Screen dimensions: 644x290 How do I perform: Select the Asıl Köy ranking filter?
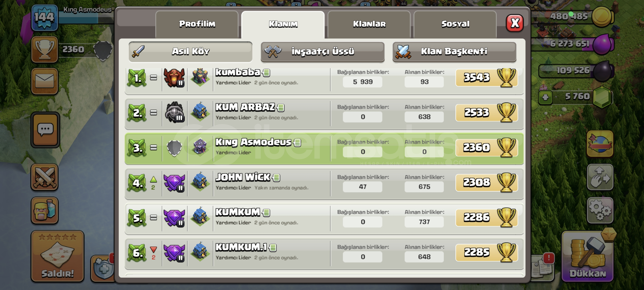click(x=190, y=52)
